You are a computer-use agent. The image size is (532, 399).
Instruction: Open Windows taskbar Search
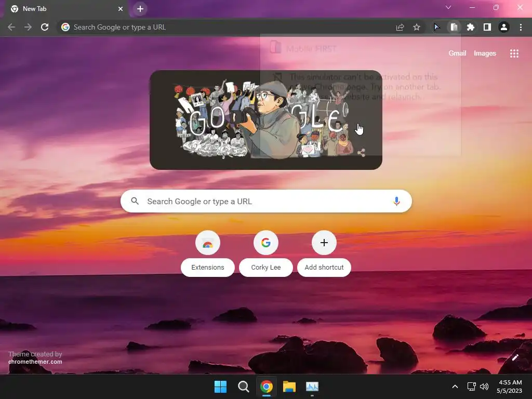[x=243, y=387]
